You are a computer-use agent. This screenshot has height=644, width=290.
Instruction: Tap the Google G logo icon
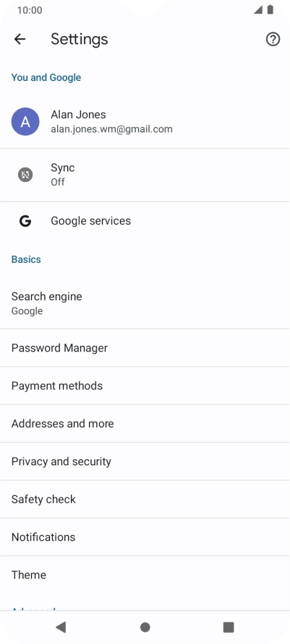click(x=25, y=221)
